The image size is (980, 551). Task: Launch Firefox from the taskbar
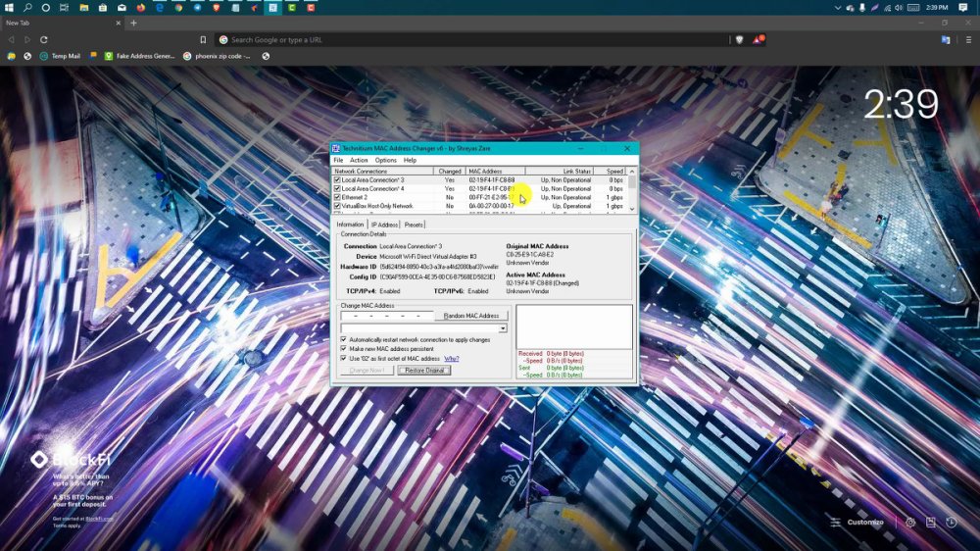click(x=140, y=8)
